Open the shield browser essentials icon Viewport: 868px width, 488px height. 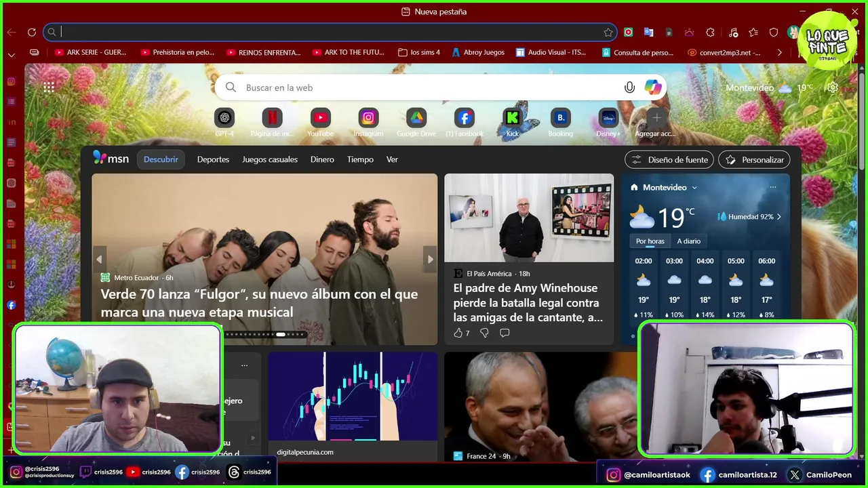(x=774, y=32)
